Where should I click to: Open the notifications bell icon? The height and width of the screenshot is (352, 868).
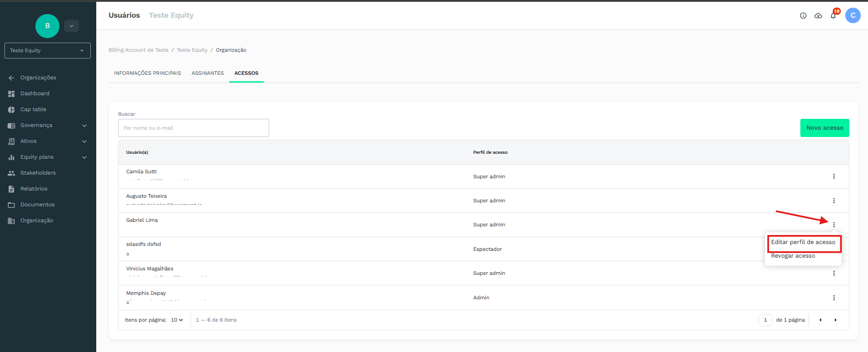tap(833, 16)
